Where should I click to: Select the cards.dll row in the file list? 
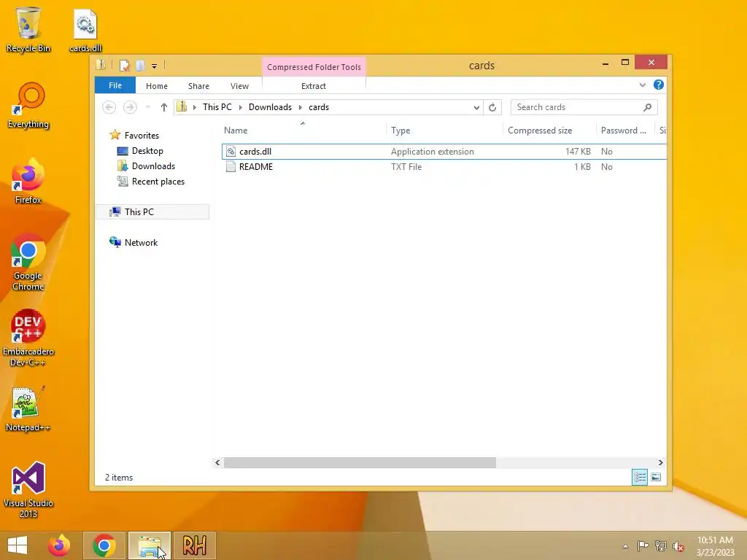click(x=444, y=152)
